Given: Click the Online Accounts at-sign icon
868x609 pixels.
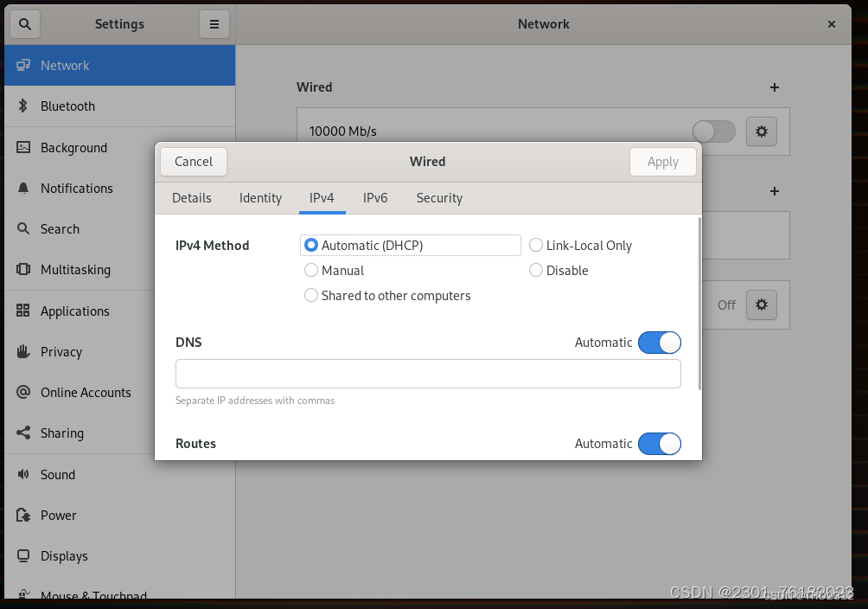Looking at the screenshot, I should [x=23, y=393].
